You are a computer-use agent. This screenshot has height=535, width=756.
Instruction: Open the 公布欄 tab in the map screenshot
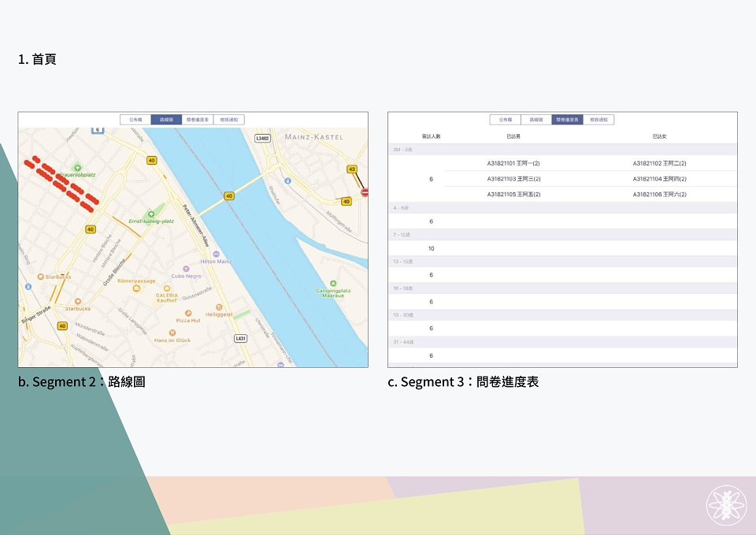click(x=135, y=120)
